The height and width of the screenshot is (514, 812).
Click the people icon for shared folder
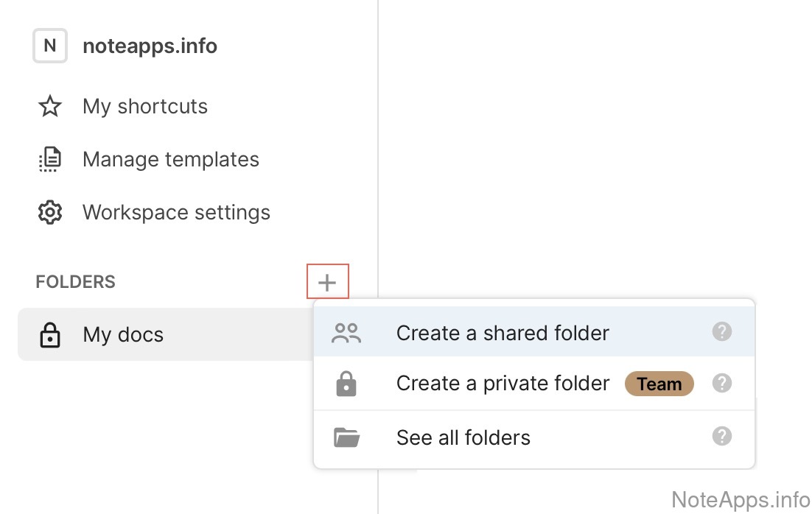pyautogui.click(x=346, y=334)
